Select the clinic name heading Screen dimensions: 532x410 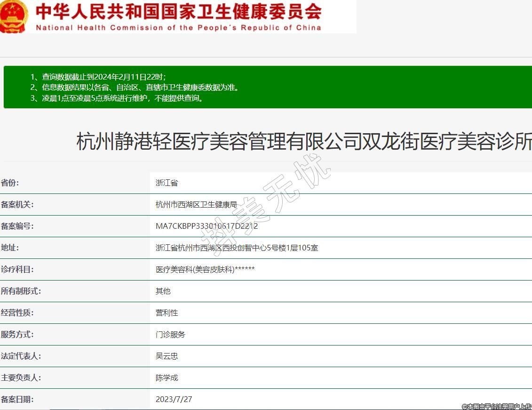pyautogui.click(x=304, y=142)
